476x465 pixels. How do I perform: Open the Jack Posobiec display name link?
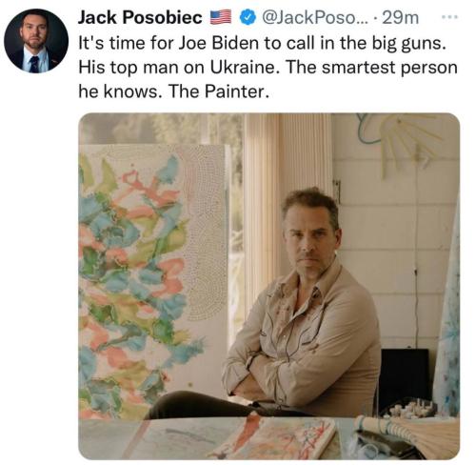140,17
